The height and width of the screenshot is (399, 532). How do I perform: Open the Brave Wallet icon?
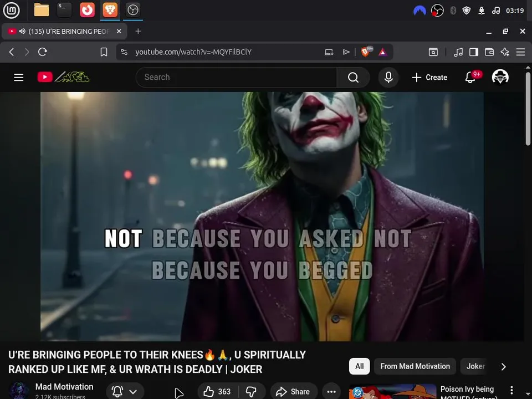489,52
